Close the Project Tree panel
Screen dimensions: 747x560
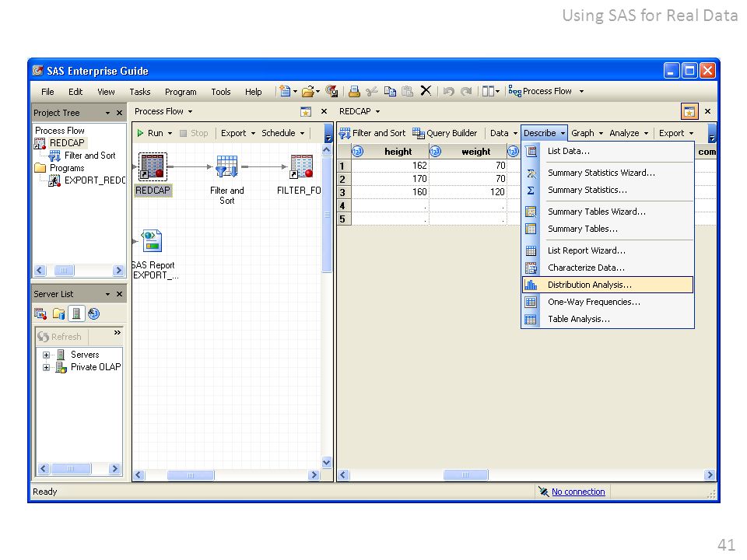(120, 113)
